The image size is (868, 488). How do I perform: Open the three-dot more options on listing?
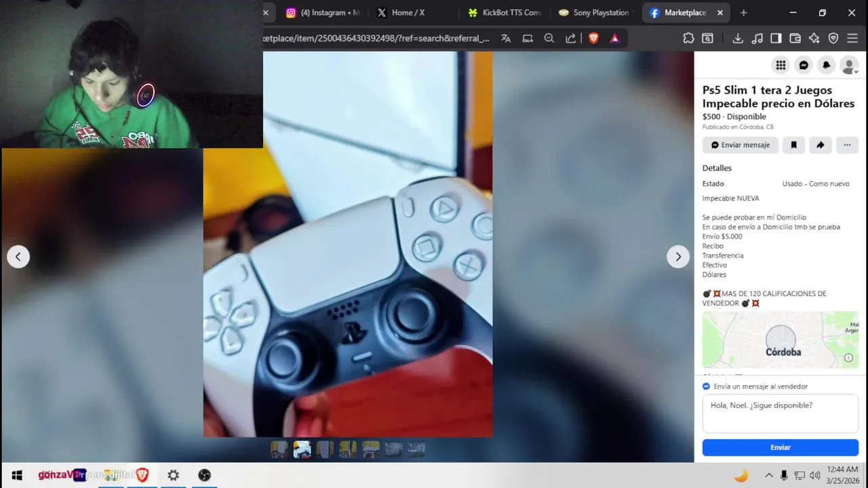coord(847,145)
